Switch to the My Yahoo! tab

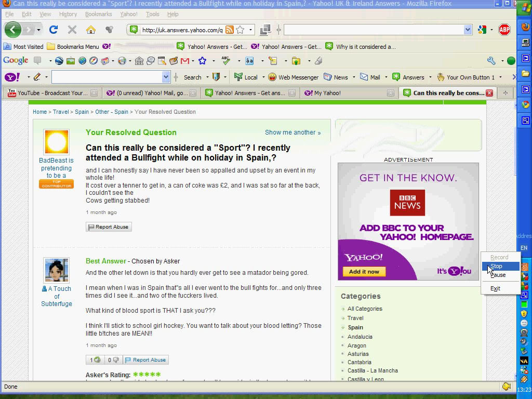349,93
